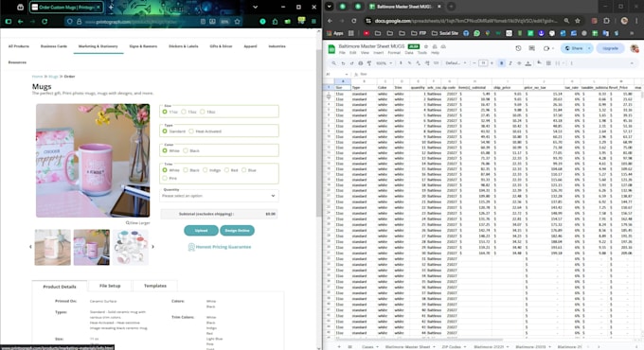Open the Share button dropdown arrow
This screenshot has height=350, width=644.
pos(589,48)
